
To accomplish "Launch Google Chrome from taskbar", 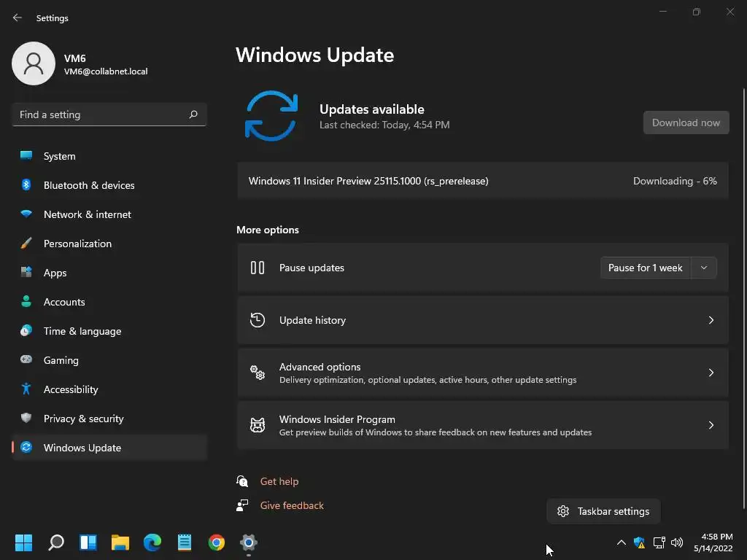I will coord(216,542).
